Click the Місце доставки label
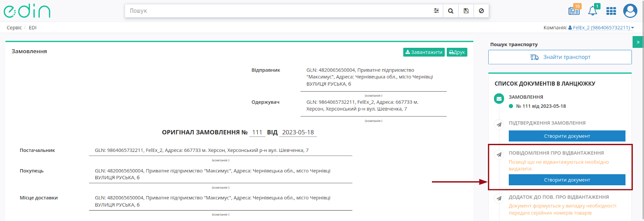644x221 pixels. [x=39, y=198]
